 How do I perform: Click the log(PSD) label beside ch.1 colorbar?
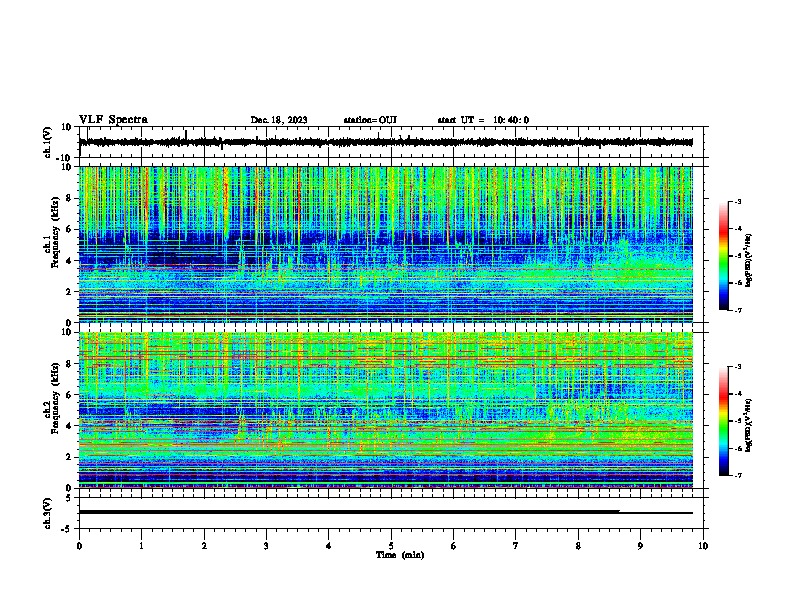[748, 260]
